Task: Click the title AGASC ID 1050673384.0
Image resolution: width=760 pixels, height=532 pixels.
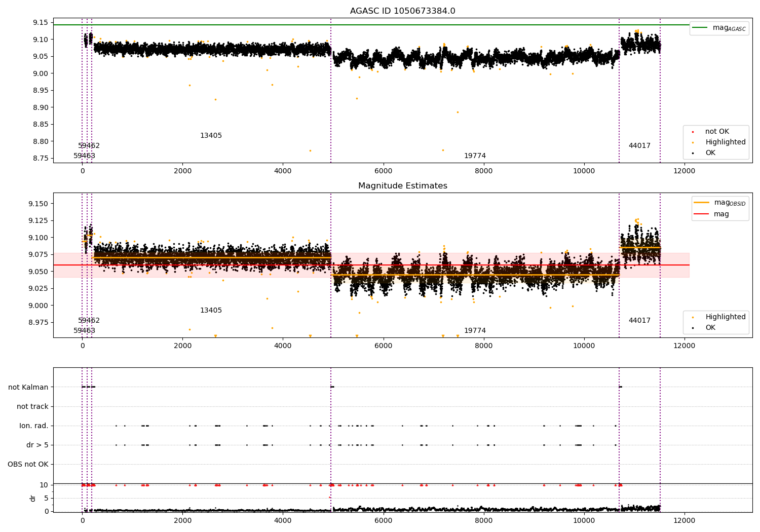Action: coord(402,11)
